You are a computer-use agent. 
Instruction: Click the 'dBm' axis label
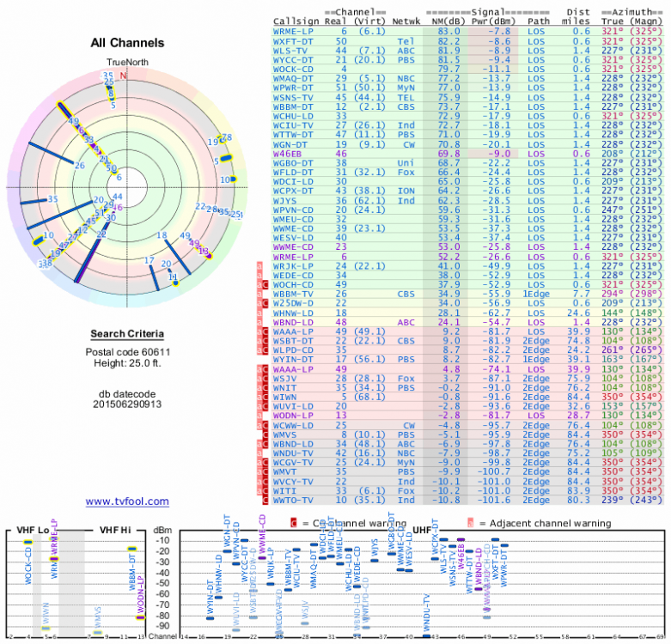(162, 531)
